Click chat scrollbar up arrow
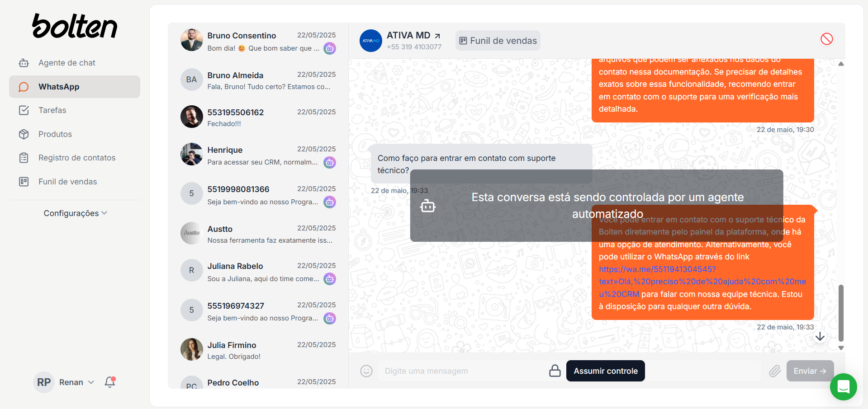 tap(841, 64)
